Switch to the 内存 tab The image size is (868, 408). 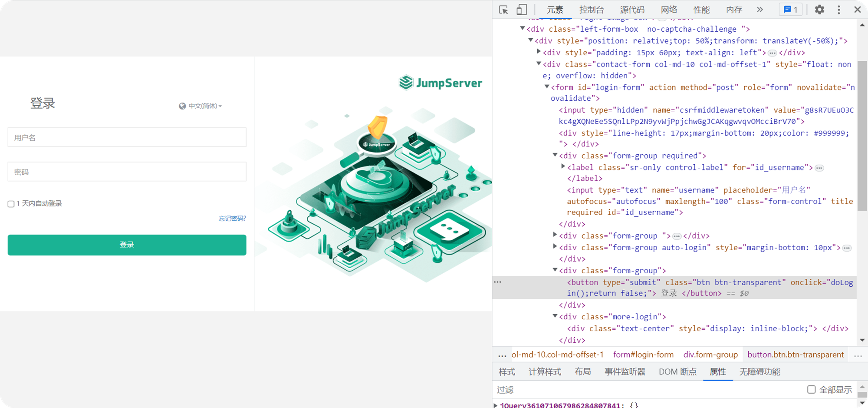(x=734, y=10)
